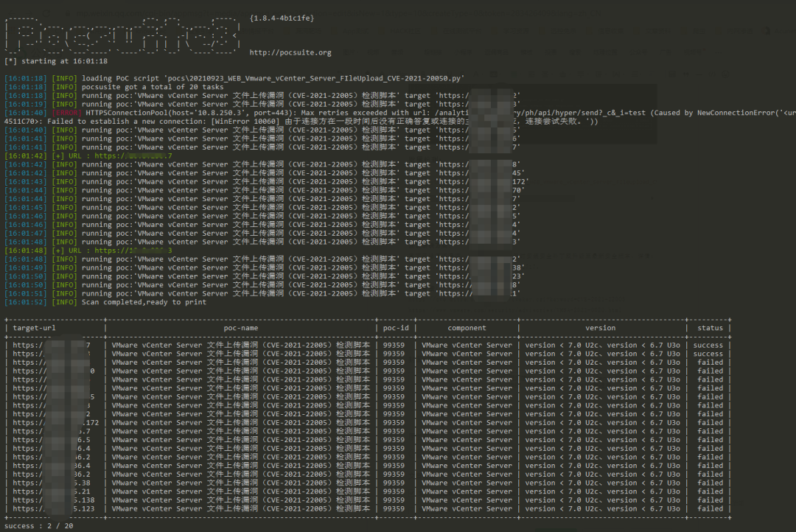Click the log target ending in 172'
The image size is (796, 532).
point(483,182)
